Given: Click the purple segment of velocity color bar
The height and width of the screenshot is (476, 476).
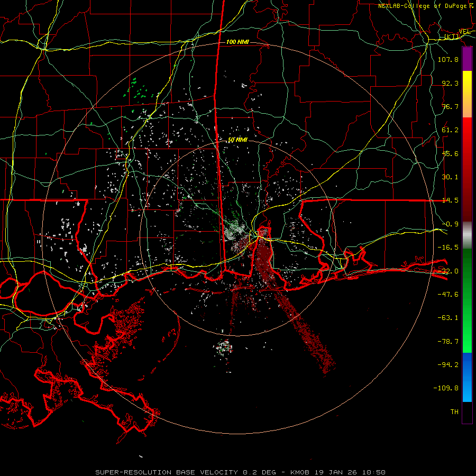Looking at the screenshot, I should tap(467, 59).
